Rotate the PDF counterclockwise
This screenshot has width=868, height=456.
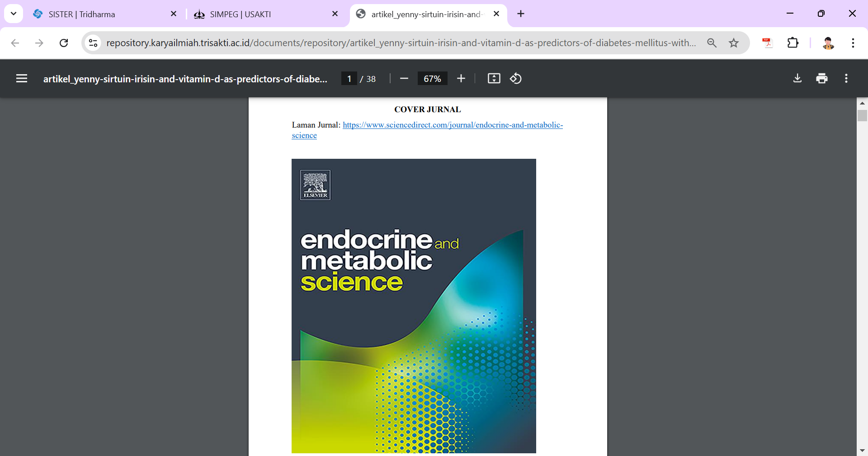pyautogui.click(x=516, y=79)
